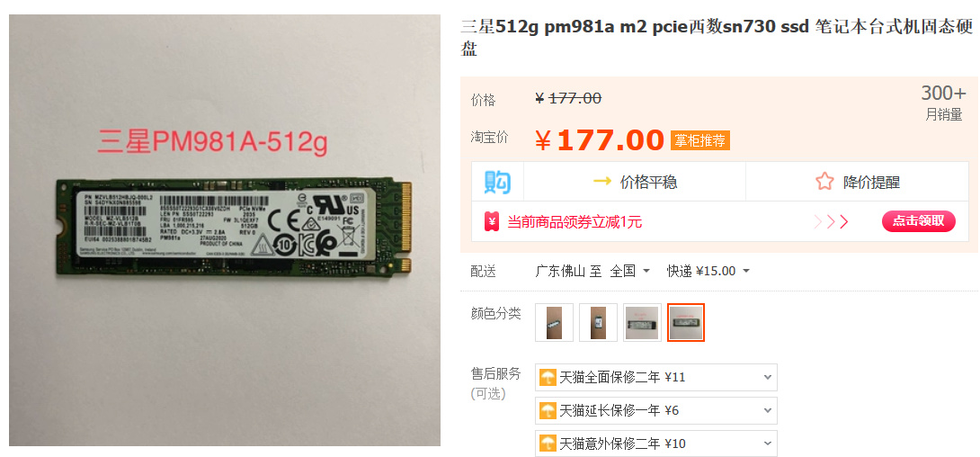
Task: Click the Samsung PM981A SSD product image
Action: coord(225,230)
